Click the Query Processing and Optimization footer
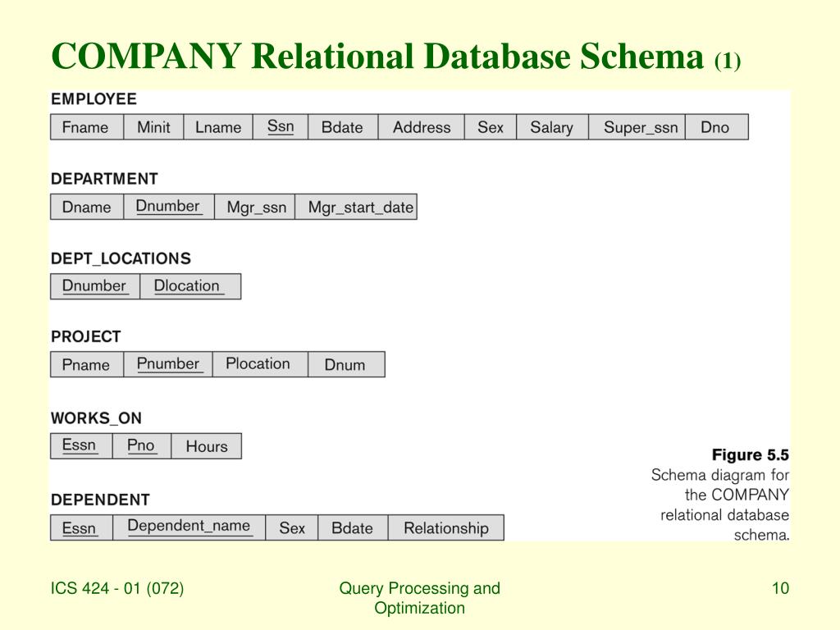This screenshot has height=630, width=840. coord(419,598)
